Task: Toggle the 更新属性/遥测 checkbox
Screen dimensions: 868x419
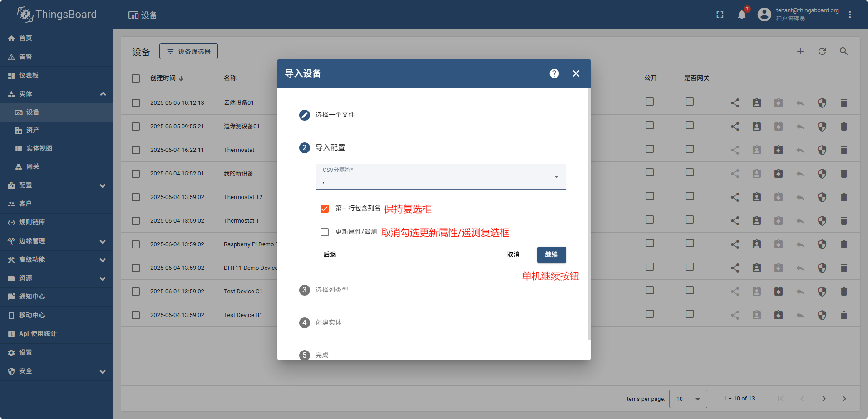Action: [x=325, y=232]
